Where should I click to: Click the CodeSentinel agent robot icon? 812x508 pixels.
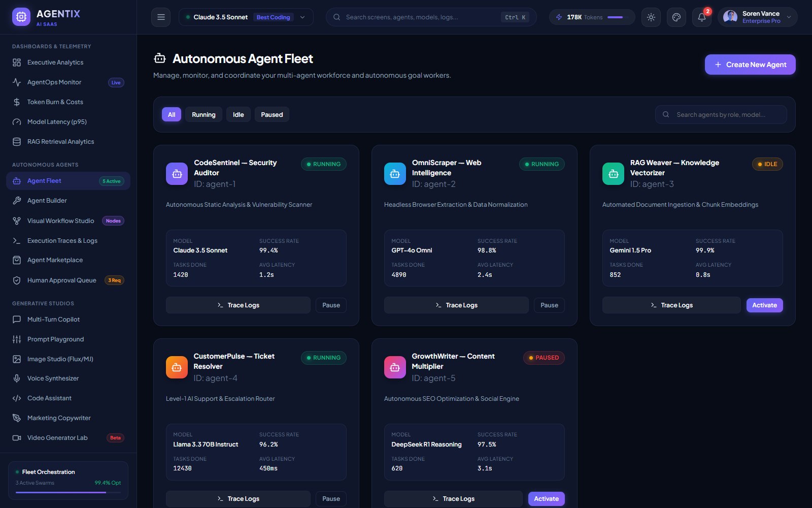tap(177, 174)
